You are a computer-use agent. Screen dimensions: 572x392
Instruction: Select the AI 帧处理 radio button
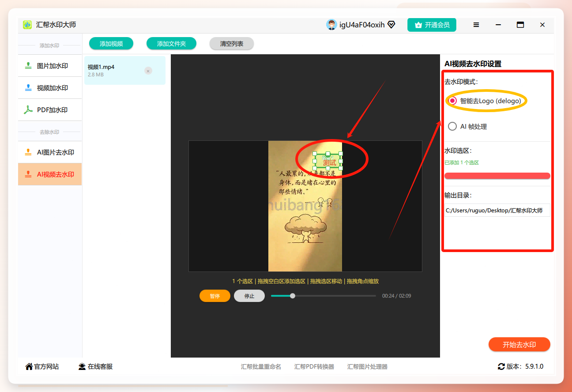(452, 126)
